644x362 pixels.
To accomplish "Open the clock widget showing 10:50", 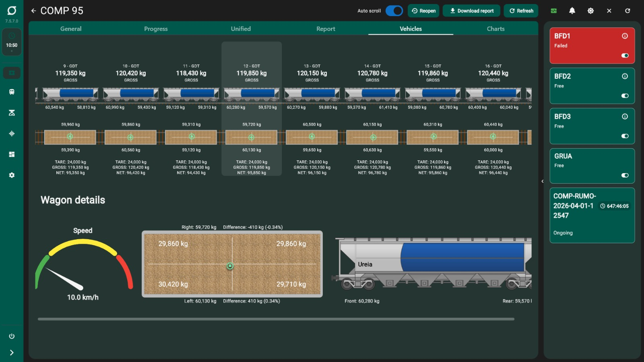I will point(12,42).
